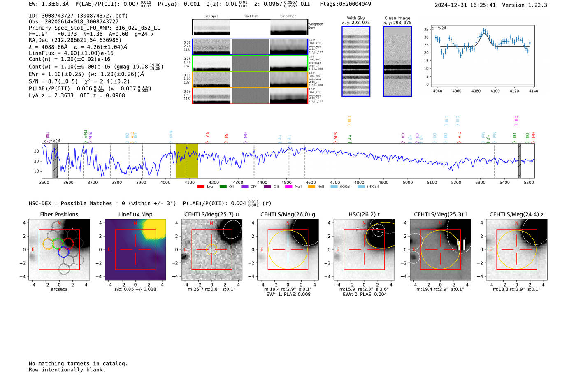Image resolution: width=576 pixels, height=392 pixels.
Task: Click the orange dashed fiber circle
Action: coord(48,244)
